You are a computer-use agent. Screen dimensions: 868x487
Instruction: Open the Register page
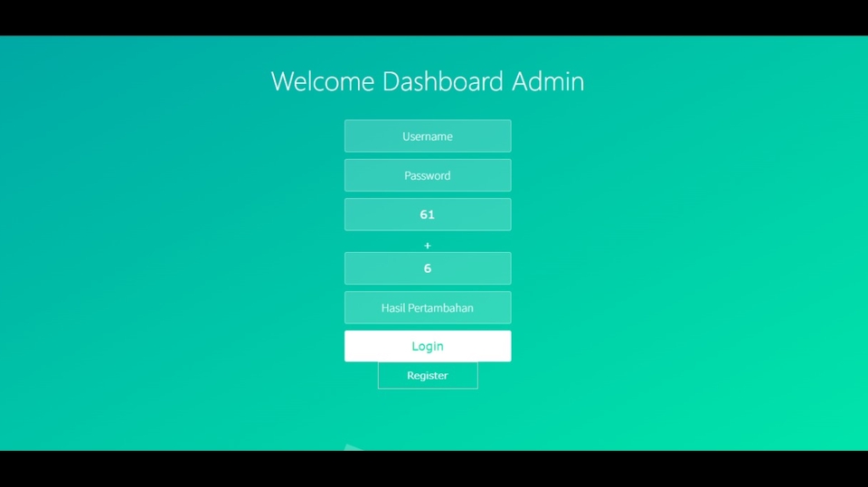(428, 376)
